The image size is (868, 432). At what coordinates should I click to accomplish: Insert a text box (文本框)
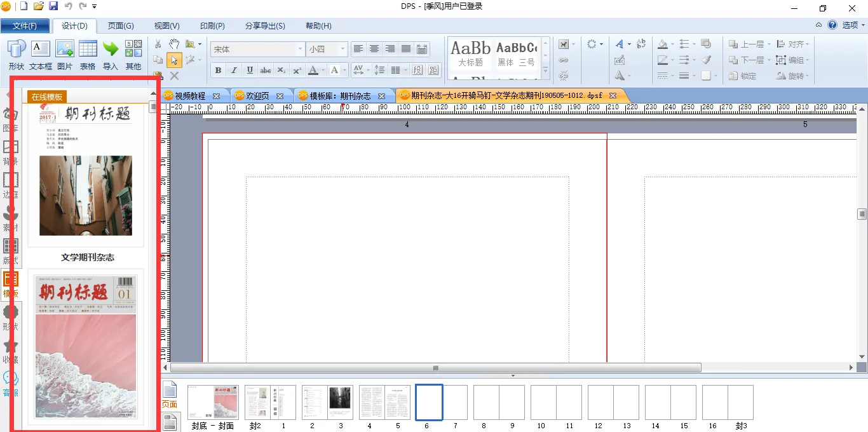[40, 54]
